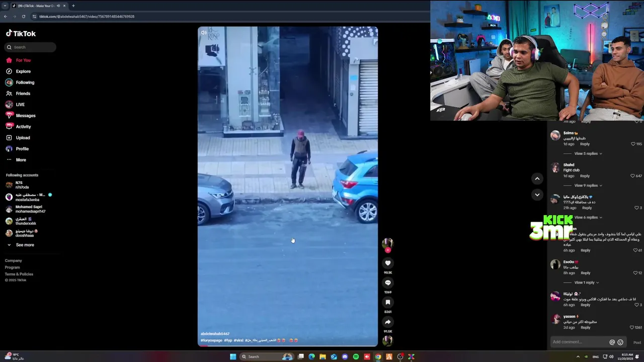Viewport: 644px width, 362px height.
Task: Expand See more following accounts
Action: (20, 245)
